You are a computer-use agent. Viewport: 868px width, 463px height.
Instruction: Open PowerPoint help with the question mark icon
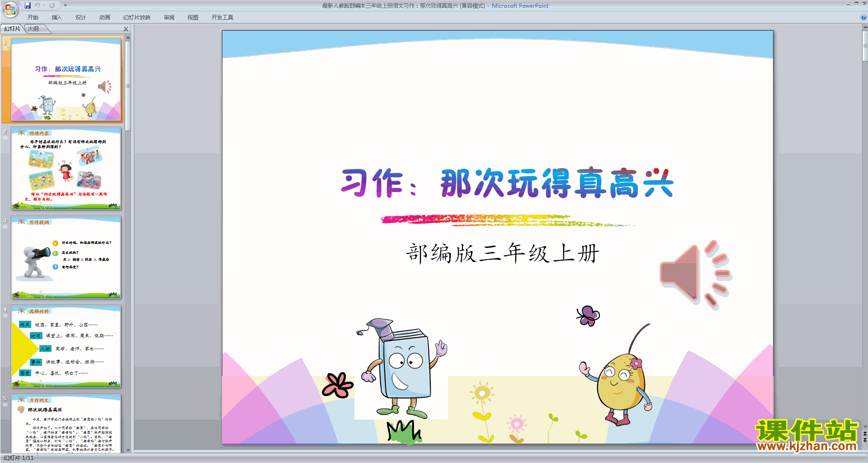863,18
